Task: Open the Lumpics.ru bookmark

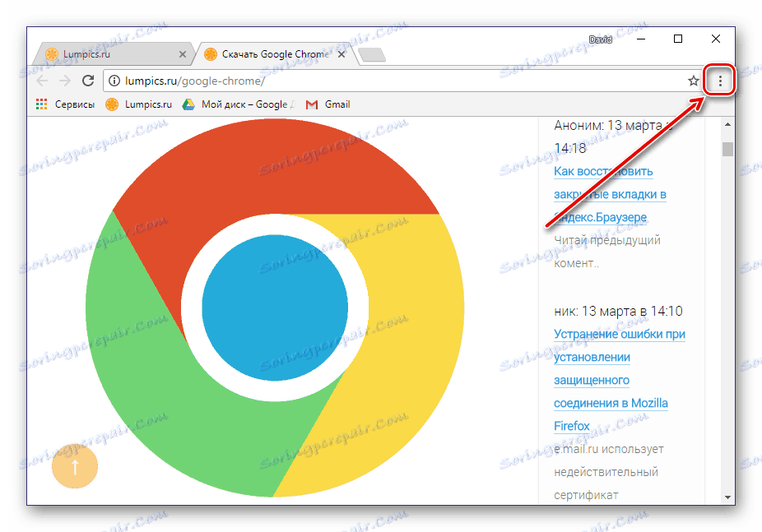Action: (139, 104)
